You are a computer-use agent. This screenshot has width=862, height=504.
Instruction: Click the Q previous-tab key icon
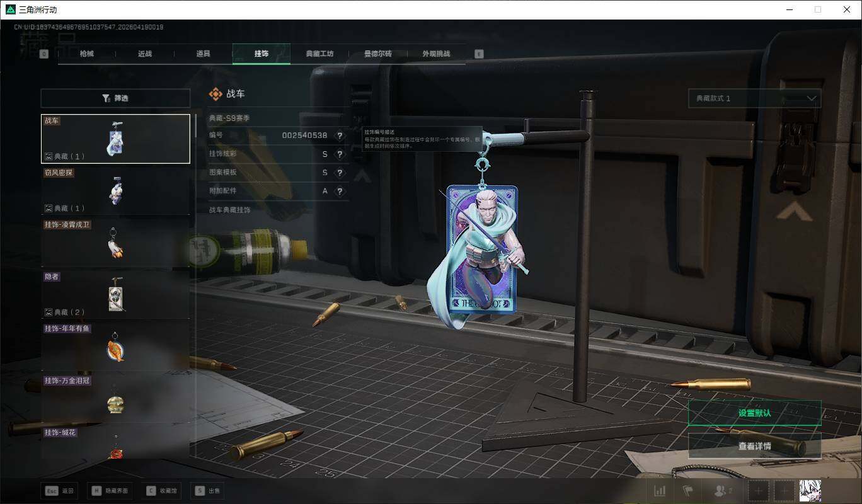[x=44, y=54]
